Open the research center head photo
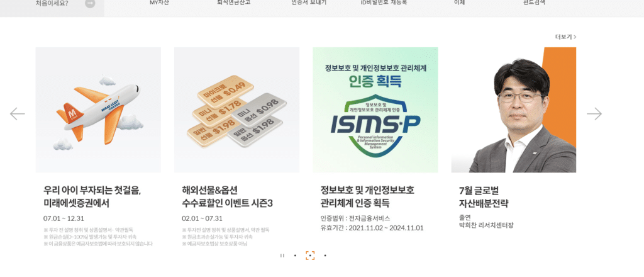This screenshot has width=644, height=277. click(x=514, y=110)
